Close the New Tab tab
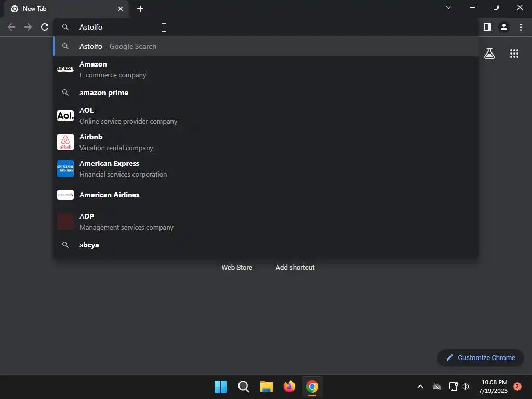The image size is (532, 399). [121, 9]
